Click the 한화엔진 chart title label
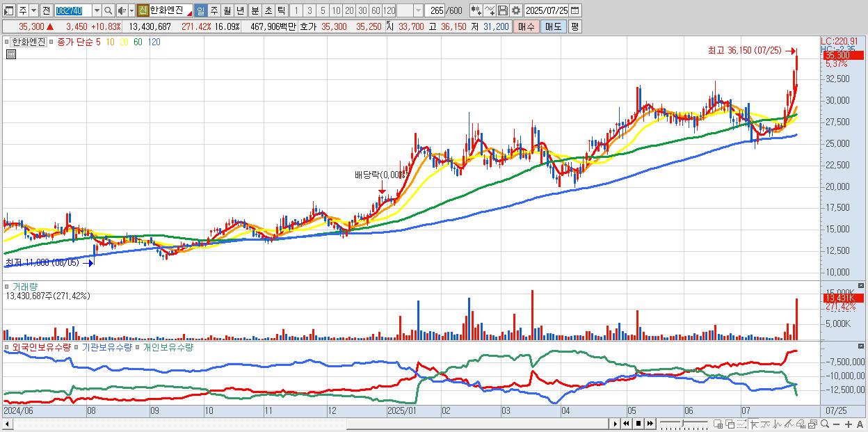 pyautogui.click(x=29, y=42)
